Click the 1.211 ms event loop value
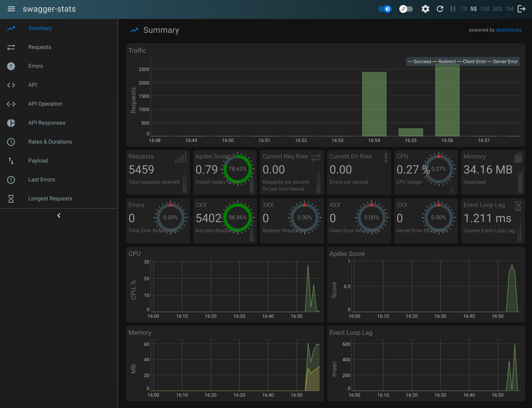 [487, 218]
